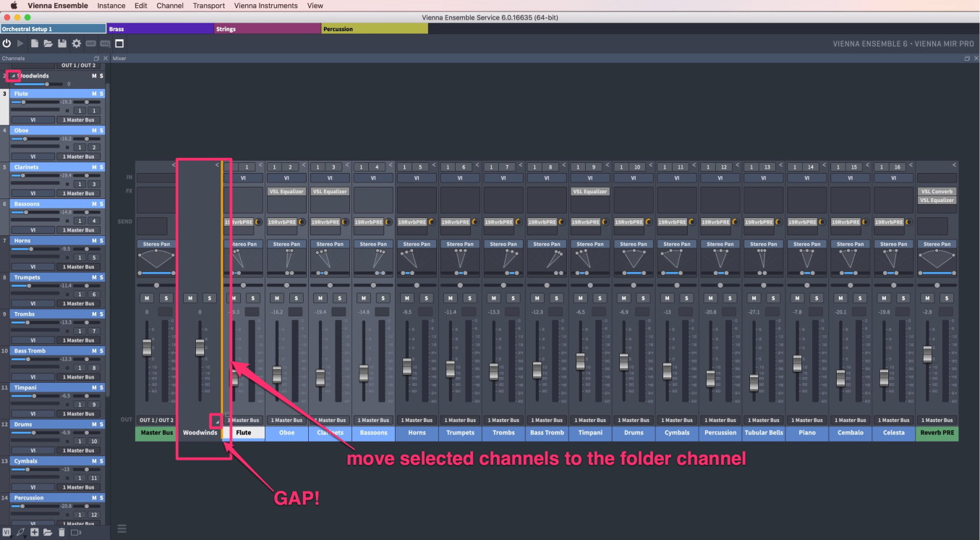Open the mixer hamburger menu icon

coord(121,528)
